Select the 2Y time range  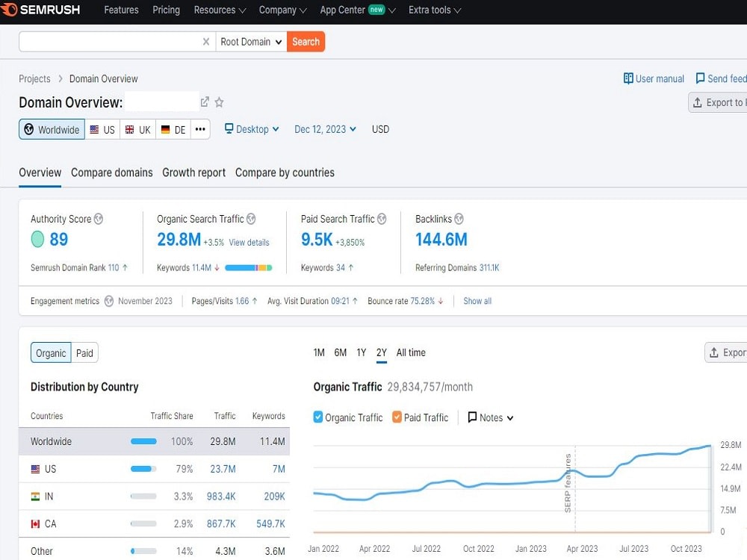coord(382,353)
